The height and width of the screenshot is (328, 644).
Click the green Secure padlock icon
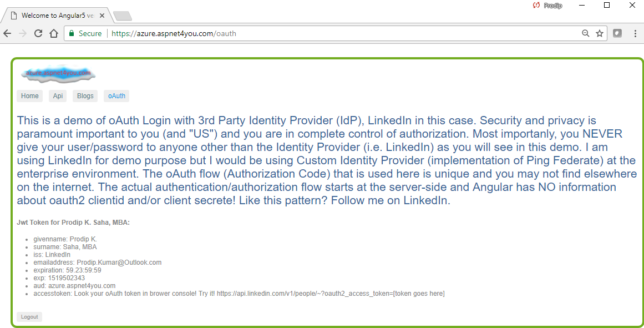72,33
